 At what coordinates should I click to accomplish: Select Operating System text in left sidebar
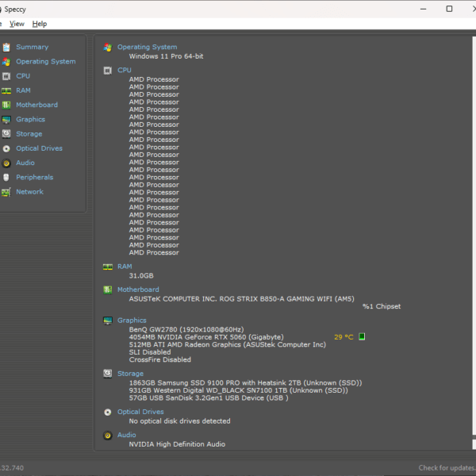pyautogui.click(x=46, y=62)
